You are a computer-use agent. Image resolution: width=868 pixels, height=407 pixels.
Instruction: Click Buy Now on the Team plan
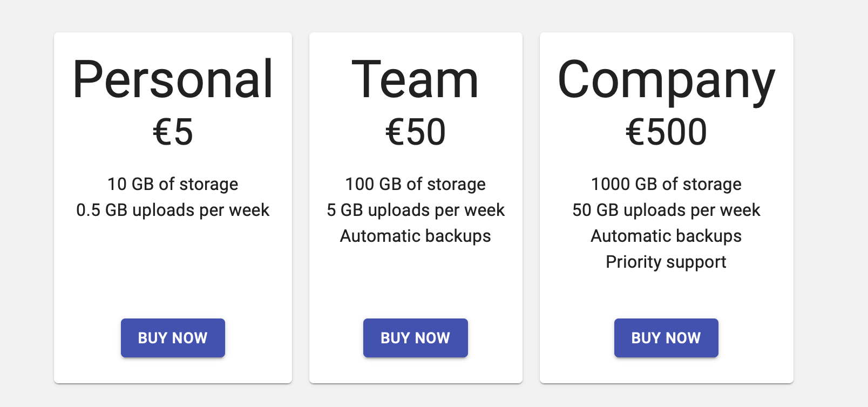coord(416,338)
